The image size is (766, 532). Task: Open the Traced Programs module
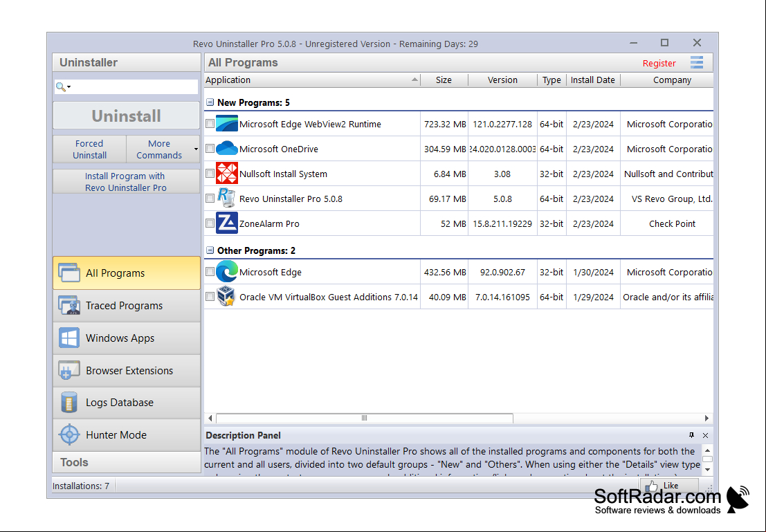[x=127, y=305]
